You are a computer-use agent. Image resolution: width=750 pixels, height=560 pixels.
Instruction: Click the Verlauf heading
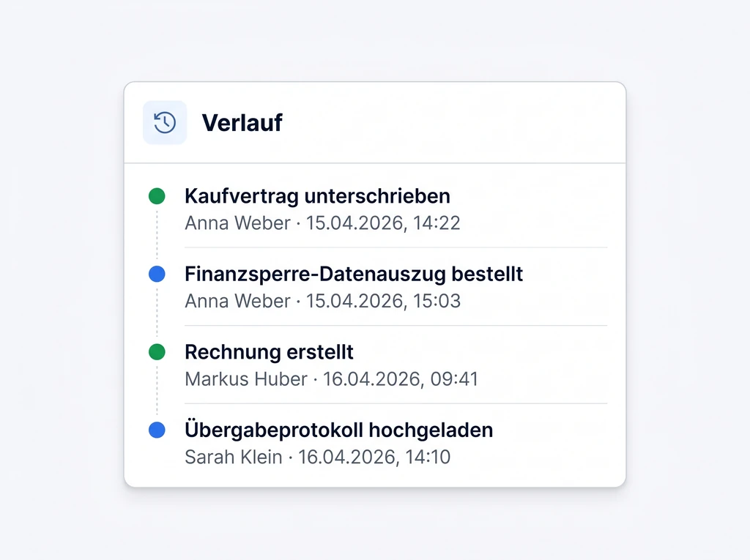[242, 123]
